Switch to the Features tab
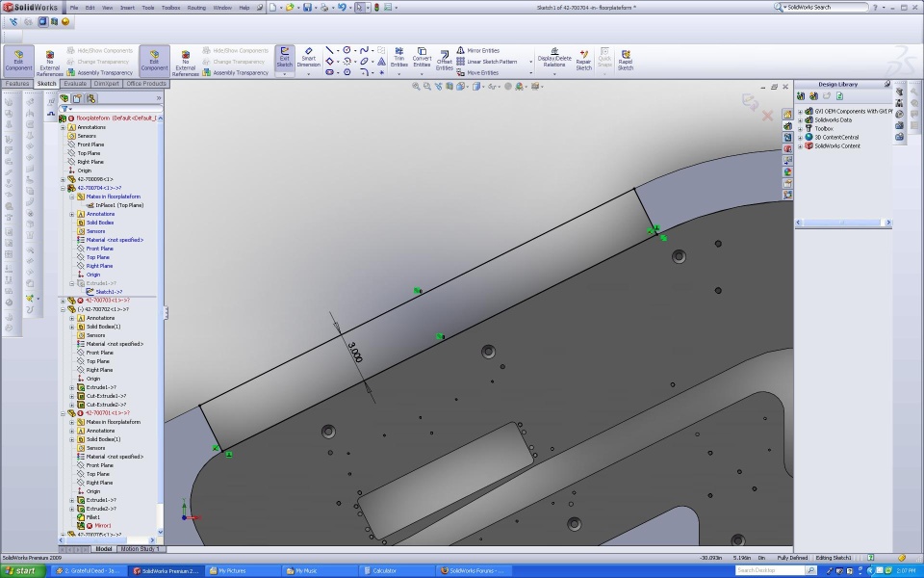 pos(17,84)
